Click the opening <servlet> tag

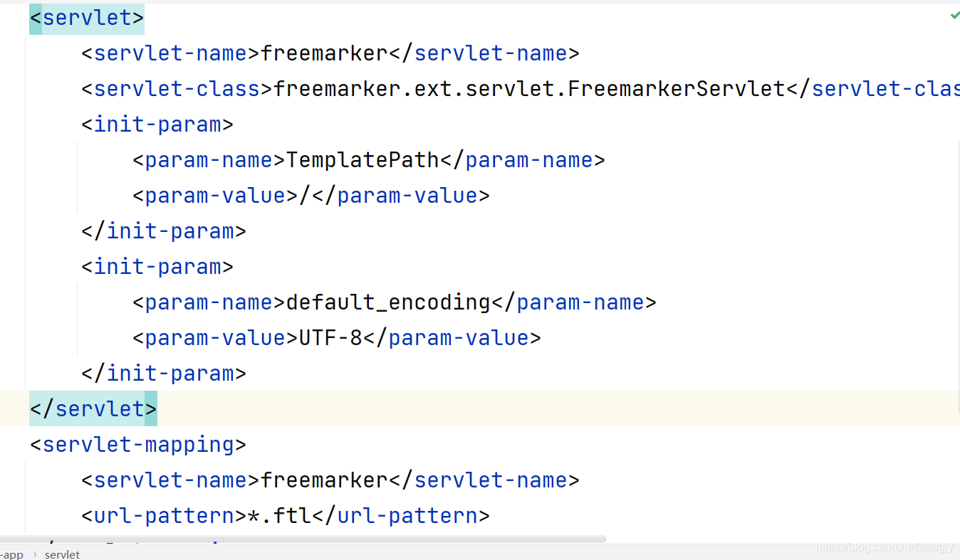[87, 18]
